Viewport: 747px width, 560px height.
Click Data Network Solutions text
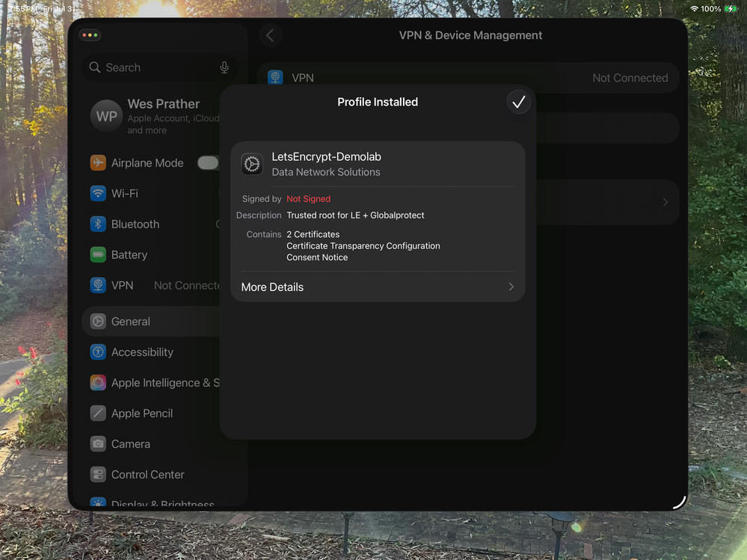326,173
